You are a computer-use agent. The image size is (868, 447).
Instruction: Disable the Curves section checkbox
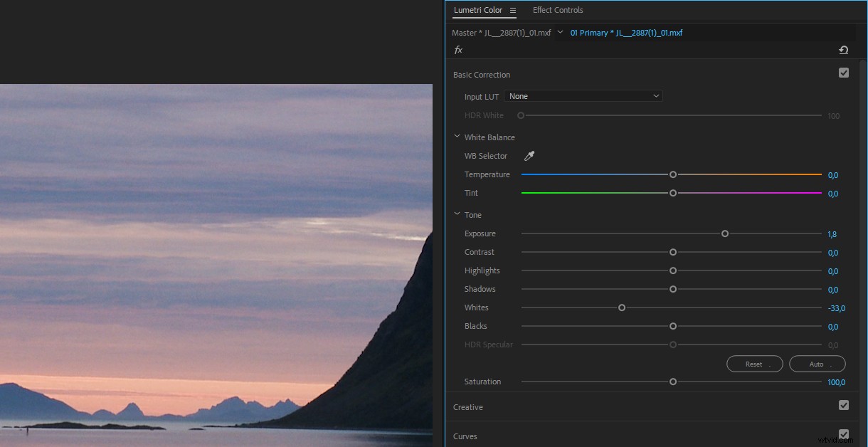pos(844,434)
